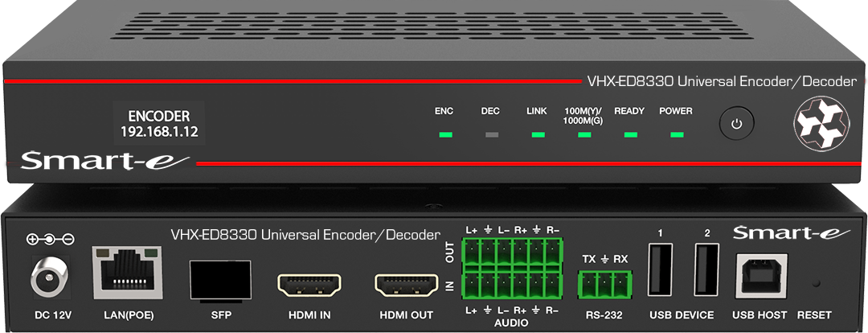Click the square USB HOST type-B port
868x333 pixels.
[x=762, y=276]
